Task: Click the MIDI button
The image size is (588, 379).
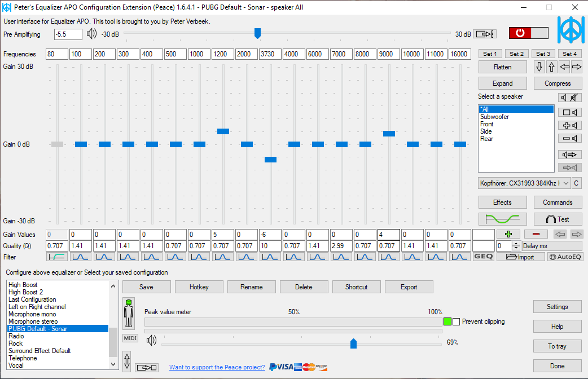Action: pos(130,338)
